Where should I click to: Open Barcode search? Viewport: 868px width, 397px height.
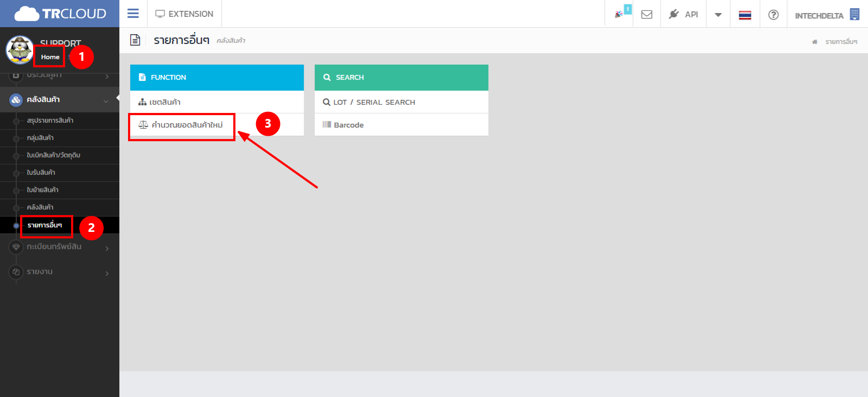(401, 125)
